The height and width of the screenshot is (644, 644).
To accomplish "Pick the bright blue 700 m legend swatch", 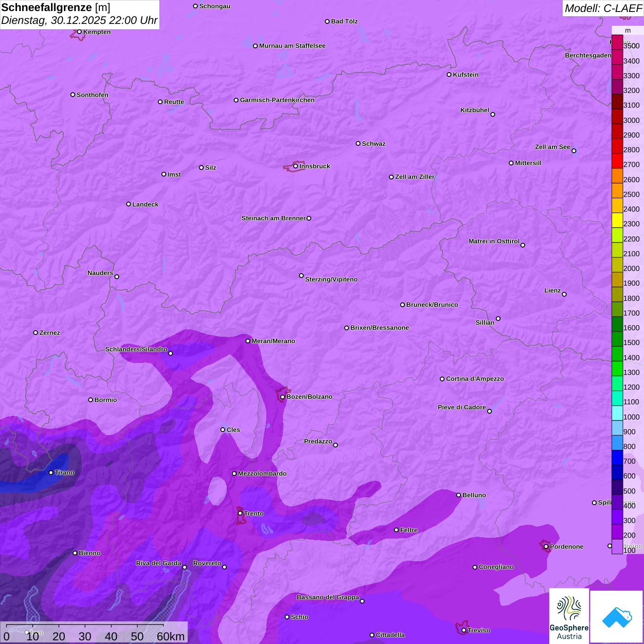I will click(617, 458).
